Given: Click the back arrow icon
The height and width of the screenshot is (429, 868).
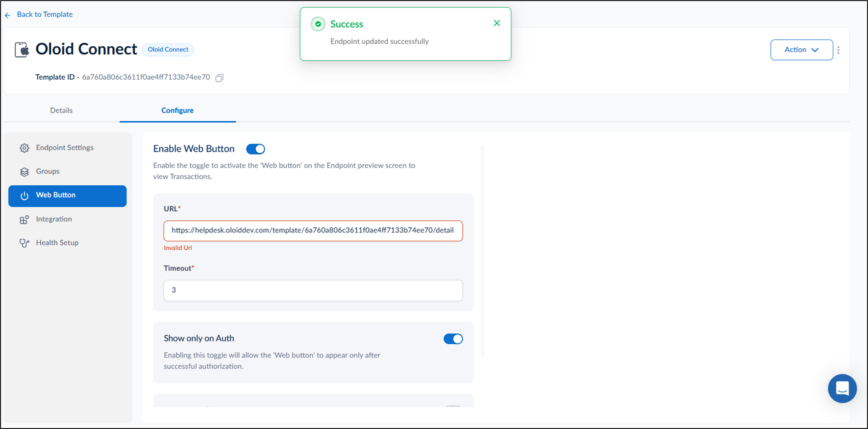Looking at the screenshot, I should [7, 15].
